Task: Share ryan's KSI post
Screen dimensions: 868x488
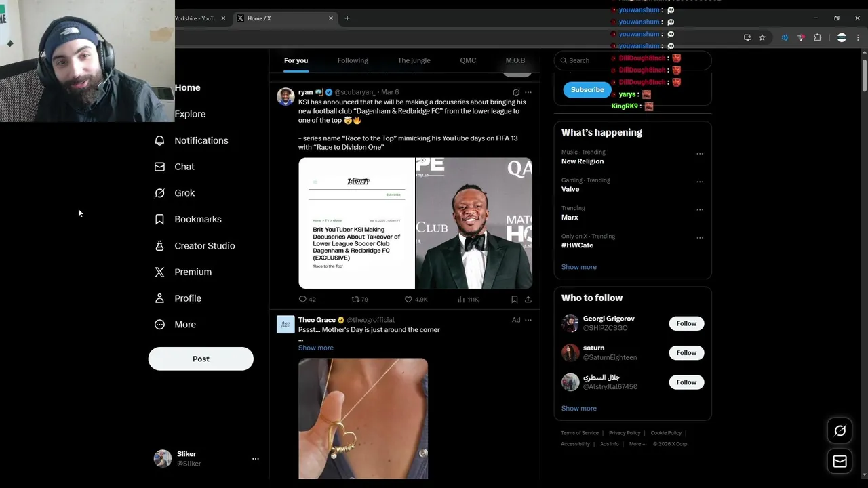Action: pos(528,299)
